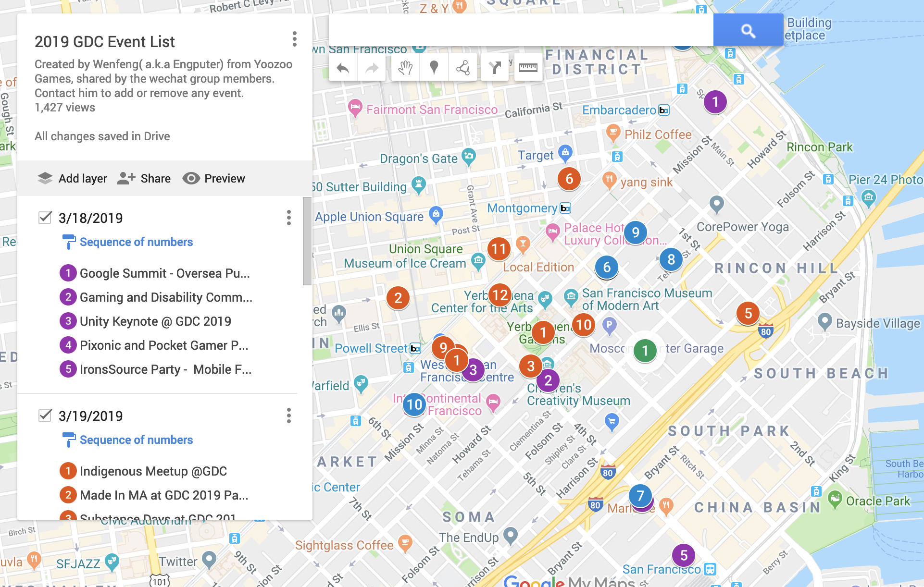Click purple marker 2 near Children's Creativity Museum

click(548, 380)
